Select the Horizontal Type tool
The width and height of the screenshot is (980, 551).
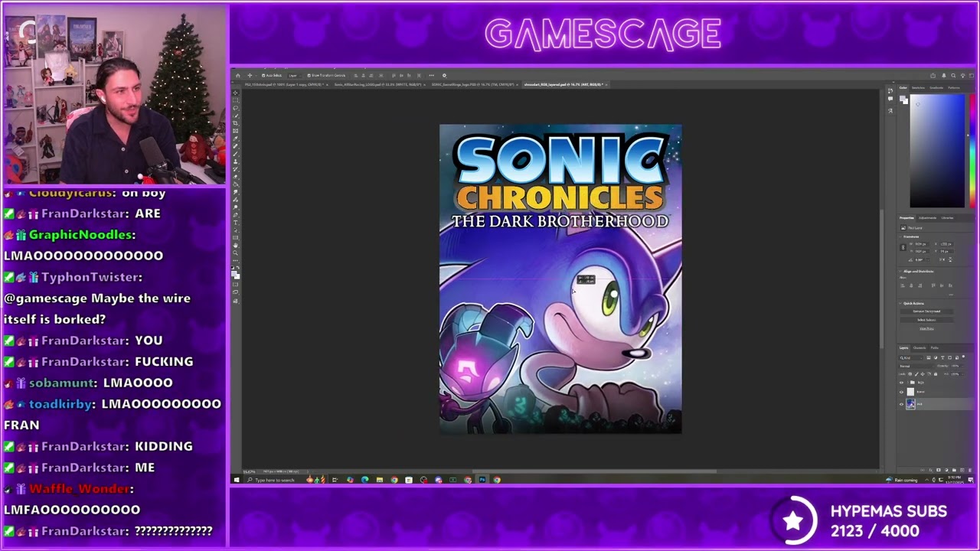(x=235, y=223)
